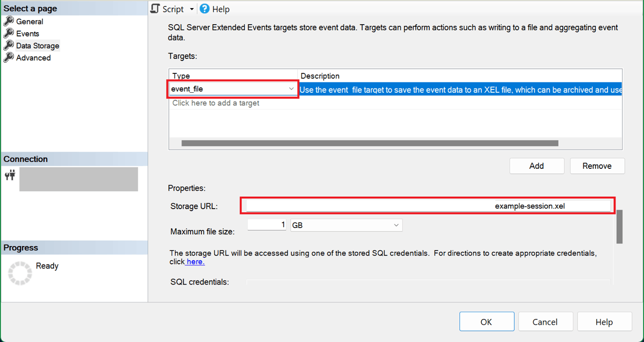Open the credentials directions 'here' link
644x342 pixels.
tap(195, 262)
